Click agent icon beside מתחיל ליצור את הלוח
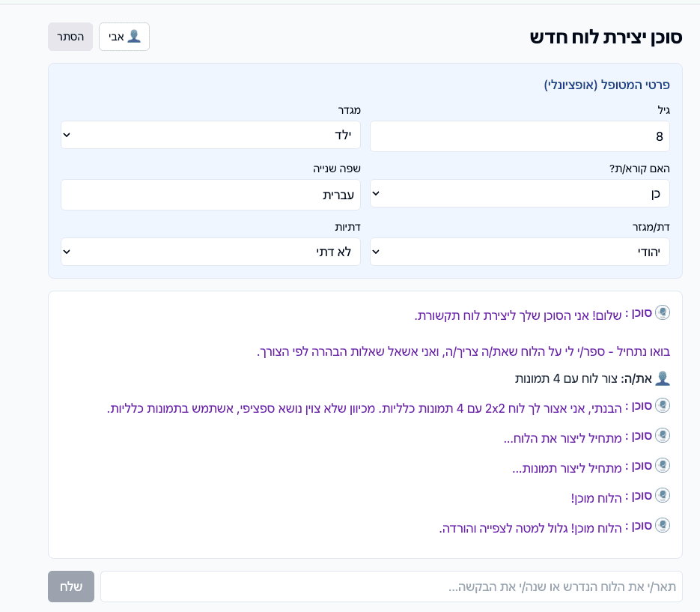The height and width of the screenshot is (612, 700). [x=663, y=435]
